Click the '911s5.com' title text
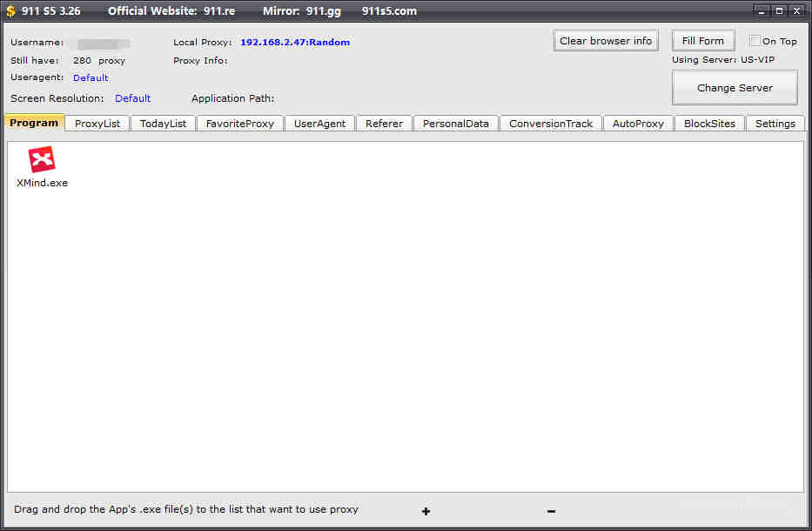Image resolution: width=812 pixels, height=531 pixels. pyautogui.click(x=389, y=10)
